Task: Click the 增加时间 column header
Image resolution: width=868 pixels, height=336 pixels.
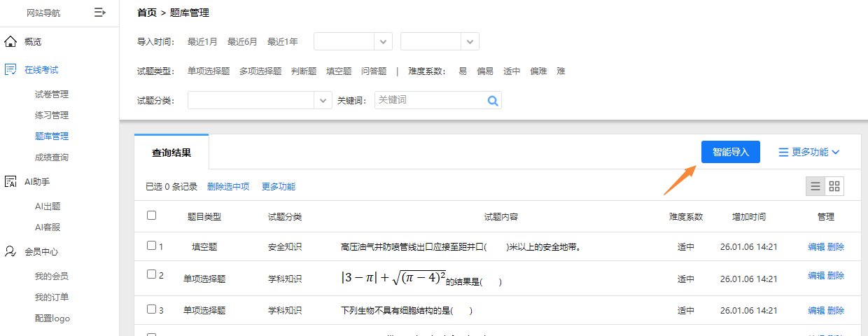Action: [749, 217]
